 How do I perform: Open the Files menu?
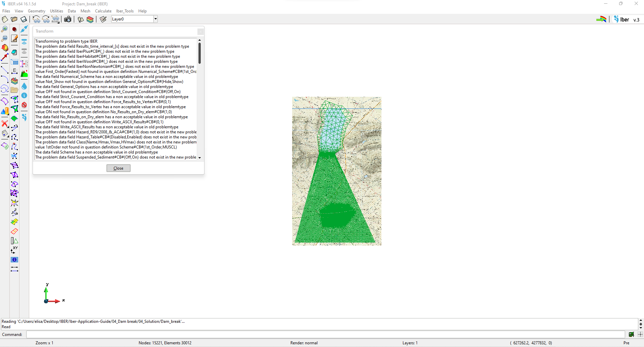(6, 11)
